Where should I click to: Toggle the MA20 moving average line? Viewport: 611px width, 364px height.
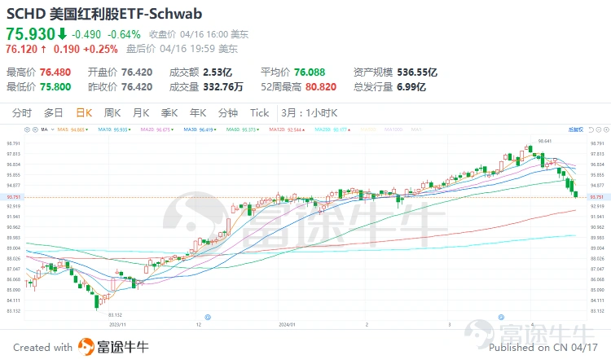(157, 129)
